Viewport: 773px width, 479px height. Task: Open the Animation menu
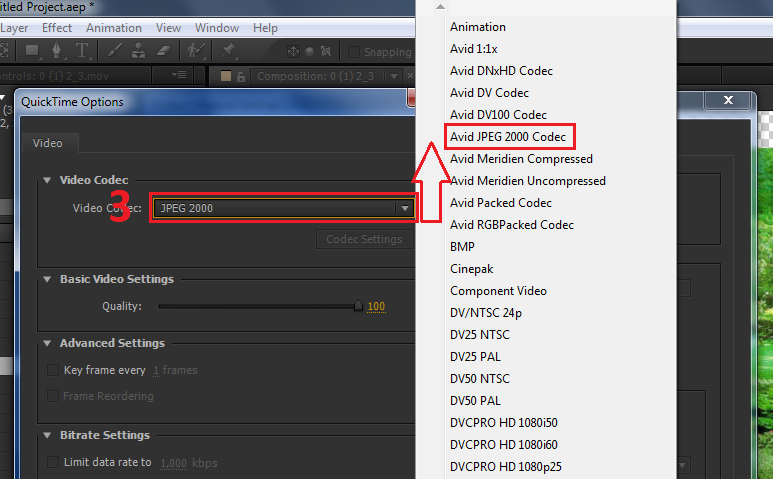click(114, 28)
